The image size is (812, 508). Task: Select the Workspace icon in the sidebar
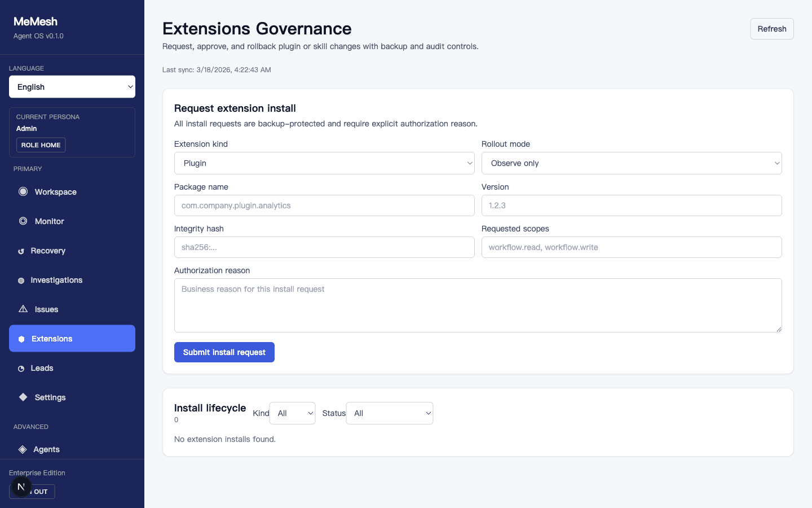[23, 191]
